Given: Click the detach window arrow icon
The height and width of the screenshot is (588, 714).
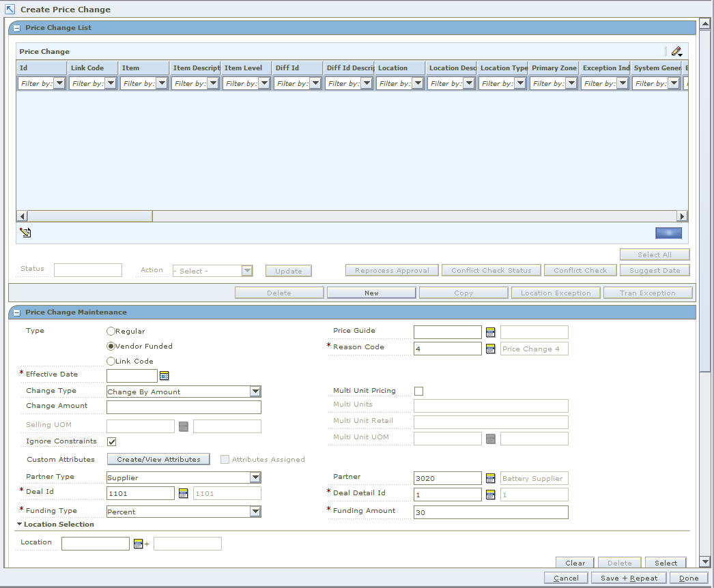Looking at the screenshot, I should pyautogui.click(x=10, y=9).
